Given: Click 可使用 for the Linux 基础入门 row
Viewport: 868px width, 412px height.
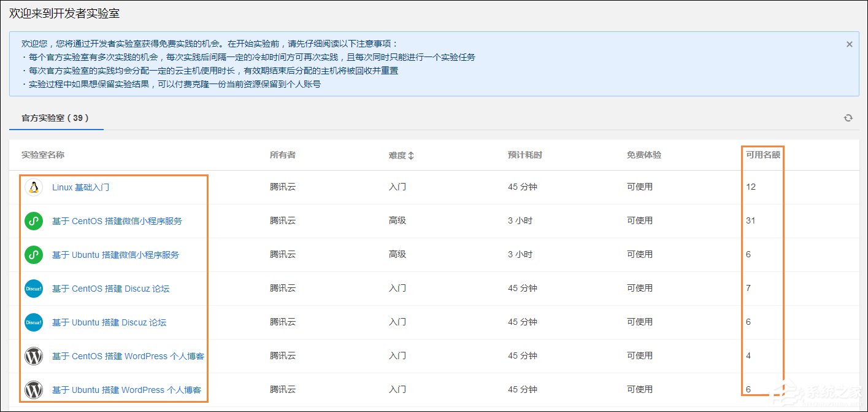Looking at the screenshot, I should (640, 187).
